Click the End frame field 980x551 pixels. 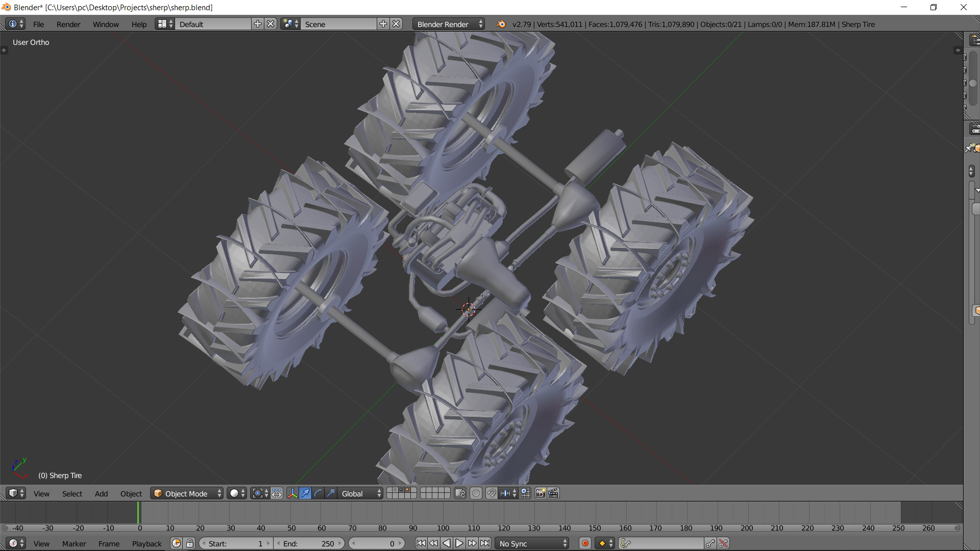309,543
